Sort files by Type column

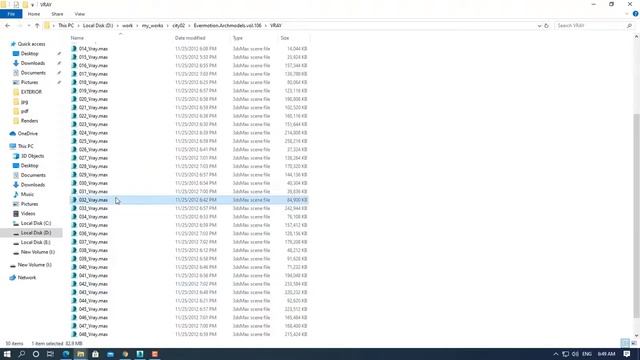coord(238,38)
